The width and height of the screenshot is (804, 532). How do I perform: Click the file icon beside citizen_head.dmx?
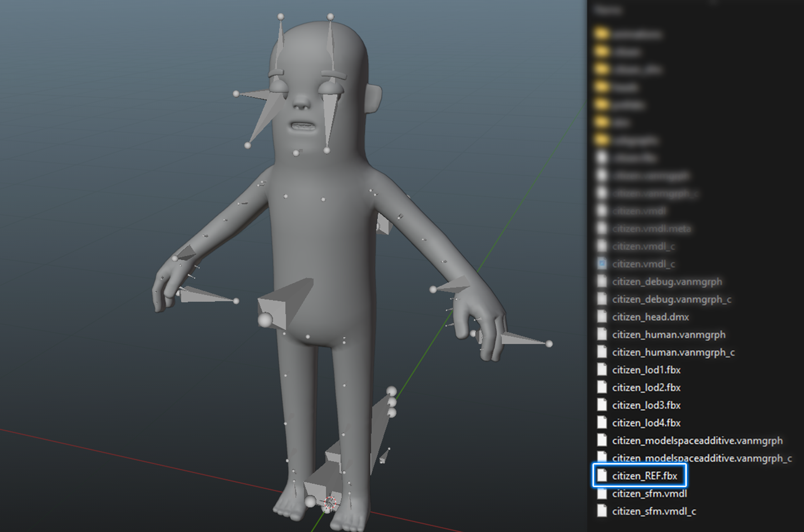pyautogui.click(x=602, y=316)
